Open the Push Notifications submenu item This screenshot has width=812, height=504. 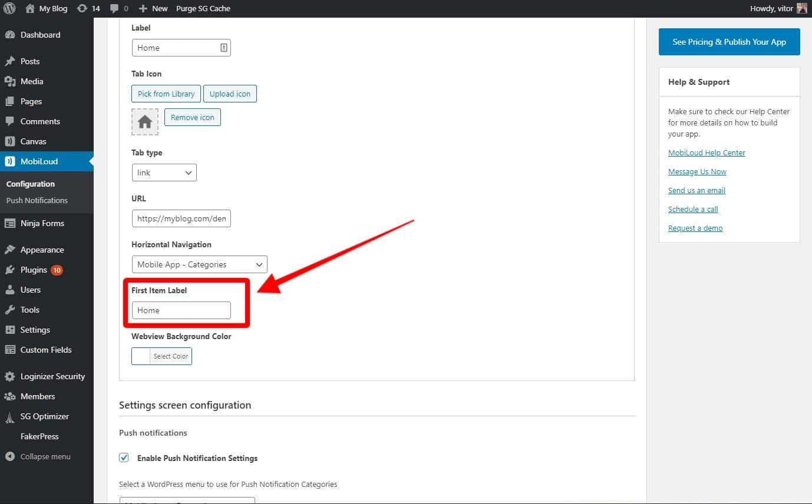(37, 200)
